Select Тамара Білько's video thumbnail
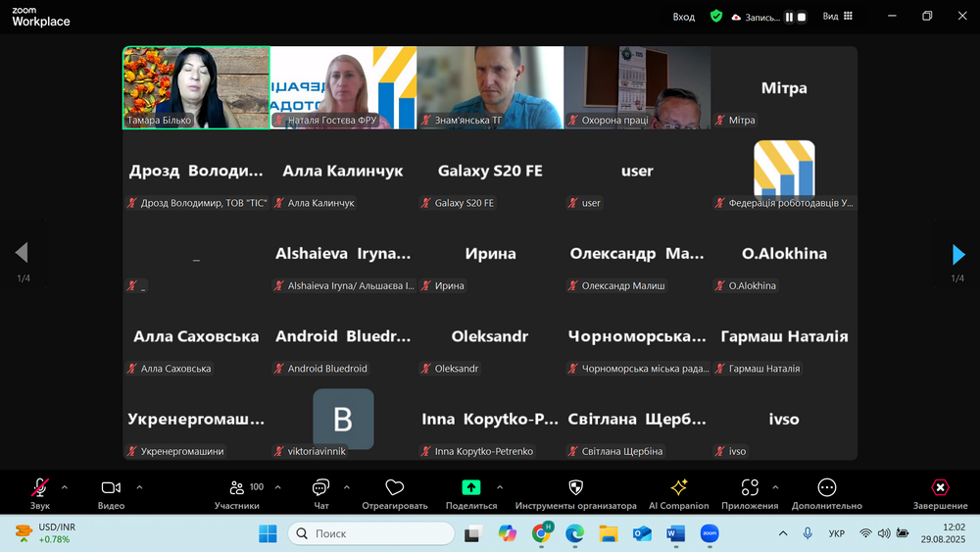This screenshot has height=552, width=980. point(196,87)
